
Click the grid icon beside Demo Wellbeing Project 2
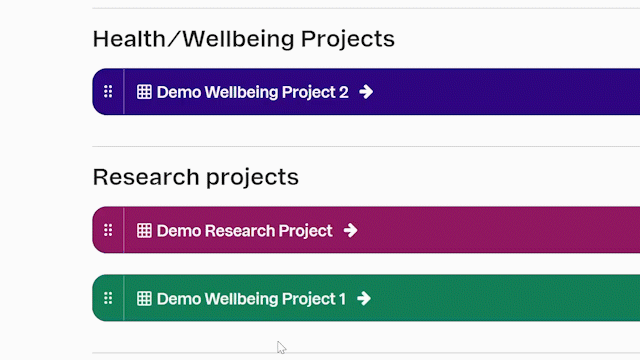pyautogui.click(x=144, y=92)
